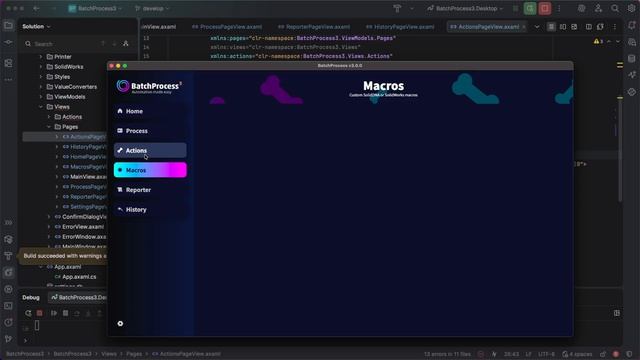Click the add user icon in toolbar
640x360 pixels.
[x=598, y=8]
